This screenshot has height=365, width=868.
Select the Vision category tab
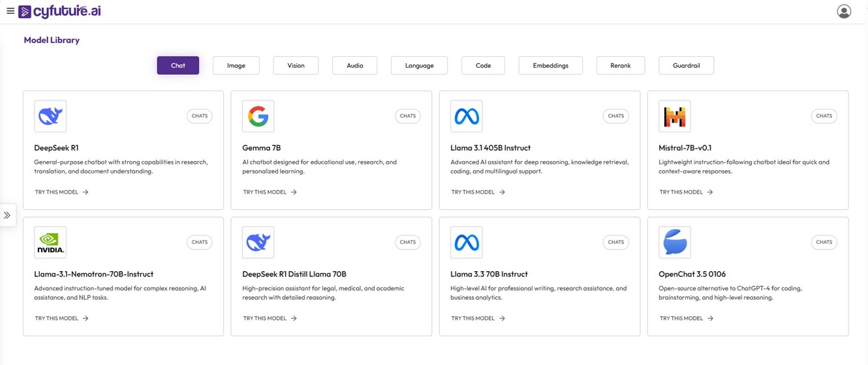click(x=296, y=65)
